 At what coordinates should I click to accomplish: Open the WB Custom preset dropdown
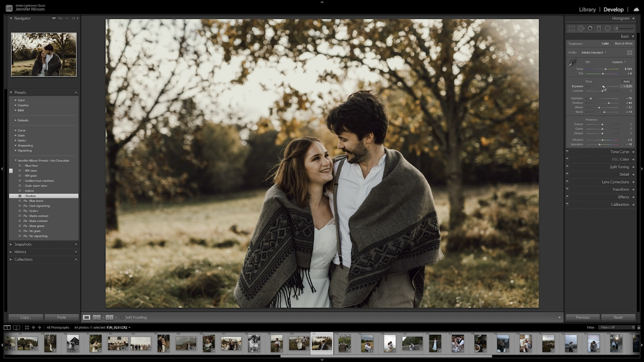[619, 62]
